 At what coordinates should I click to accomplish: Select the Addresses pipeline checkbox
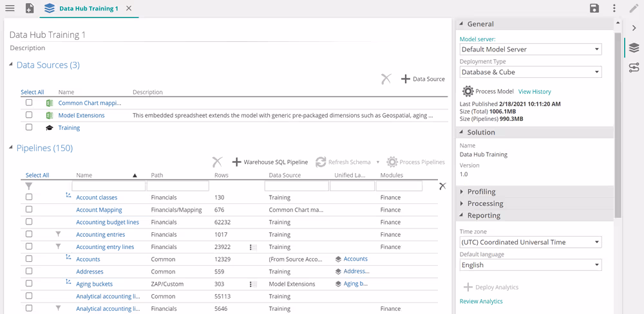click(29, 272)
